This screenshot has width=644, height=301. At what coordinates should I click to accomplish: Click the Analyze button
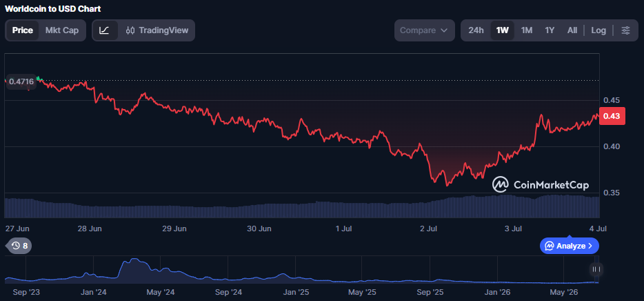(x=570, y=246)
